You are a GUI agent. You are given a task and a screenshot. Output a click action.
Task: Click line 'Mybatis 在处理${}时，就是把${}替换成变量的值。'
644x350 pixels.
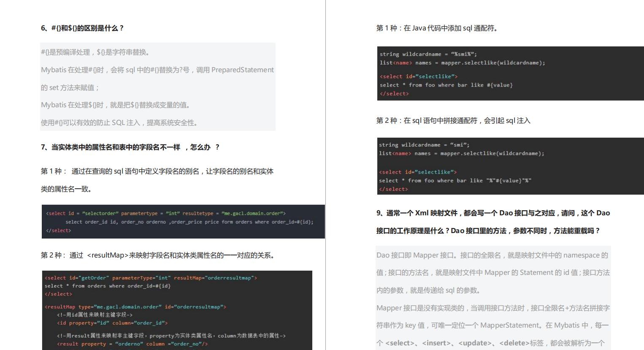pos(116,105)
